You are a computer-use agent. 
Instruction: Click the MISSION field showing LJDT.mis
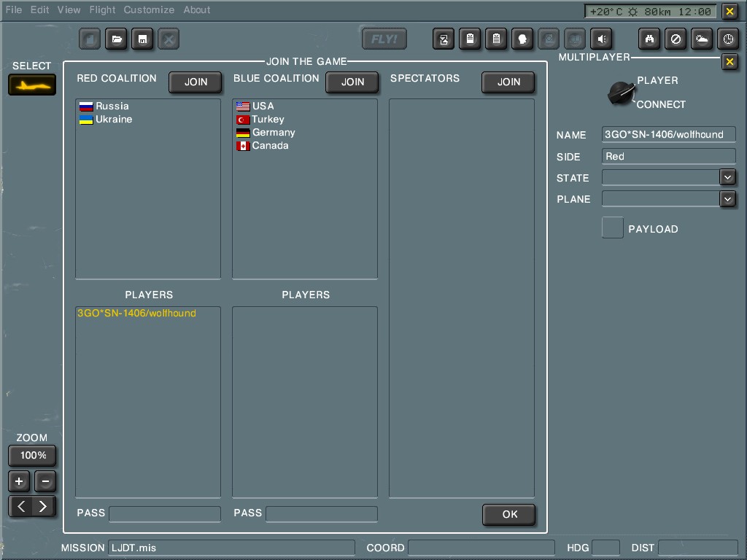231,548
